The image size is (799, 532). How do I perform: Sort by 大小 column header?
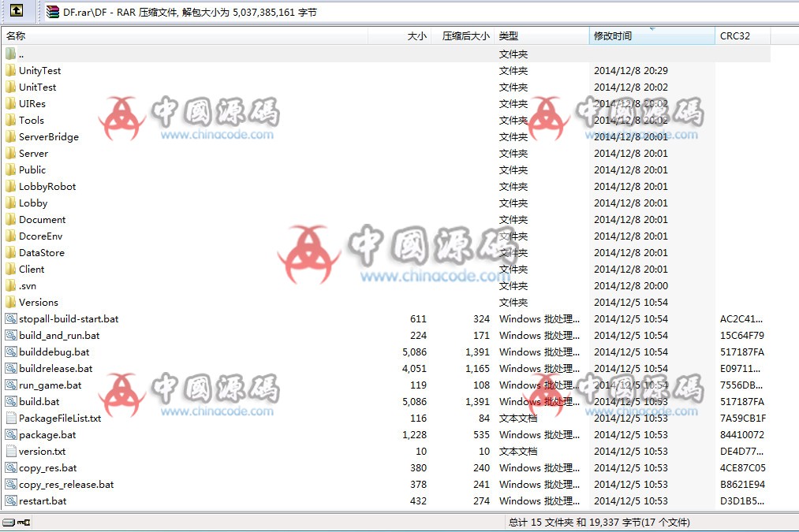click(399, 35)
